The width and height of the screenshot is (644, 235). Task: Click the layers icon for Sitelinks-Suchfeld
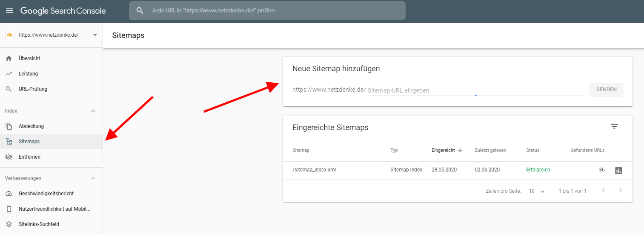[x=9, y=224]
